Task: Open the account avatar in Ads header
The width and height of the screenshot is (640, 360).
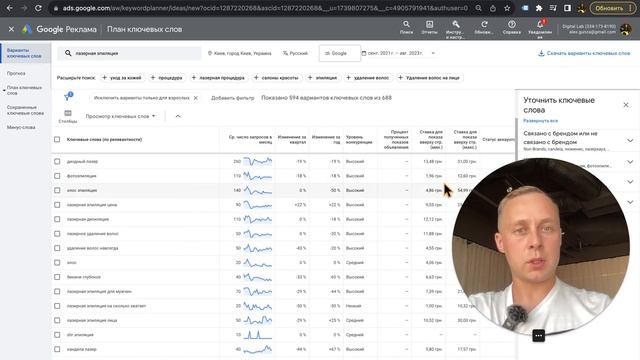Action: coord(625,29)
